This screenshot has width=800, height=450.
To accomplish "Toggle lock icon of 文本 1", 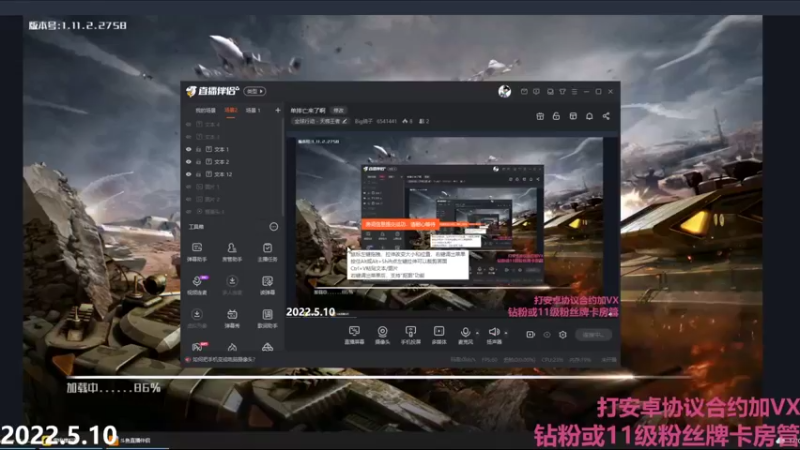I will (x=198, y=149).
